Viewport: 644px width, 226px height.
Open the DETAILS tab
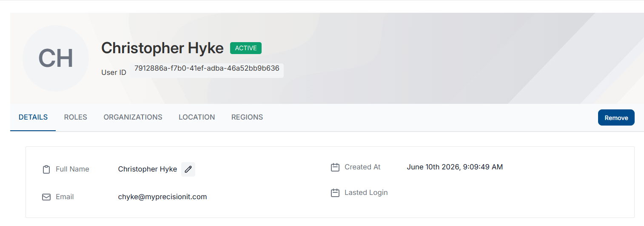tap(33, 117)
